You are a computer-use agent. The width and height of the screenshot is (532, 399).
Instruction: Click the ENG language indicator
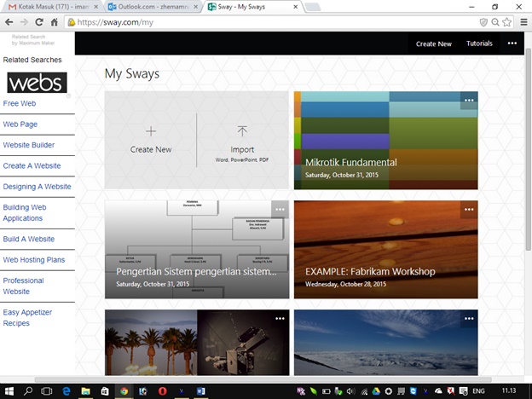coord(478,391)
